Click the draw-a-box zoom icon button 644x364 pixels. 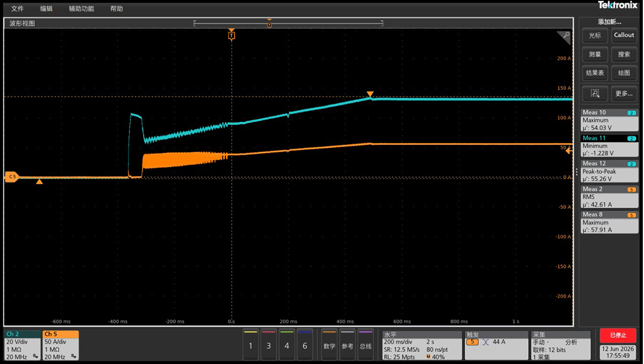point(595,93)
